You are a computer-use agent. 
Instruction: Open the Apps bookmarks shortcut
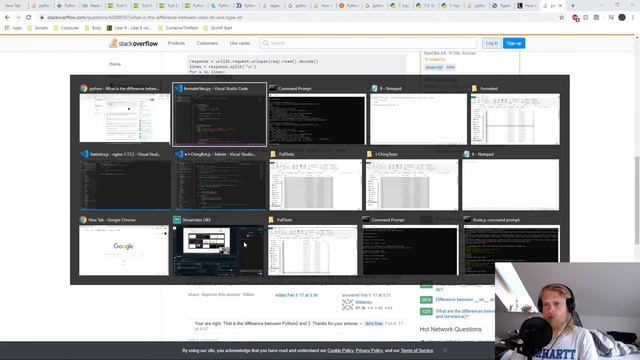13,28
